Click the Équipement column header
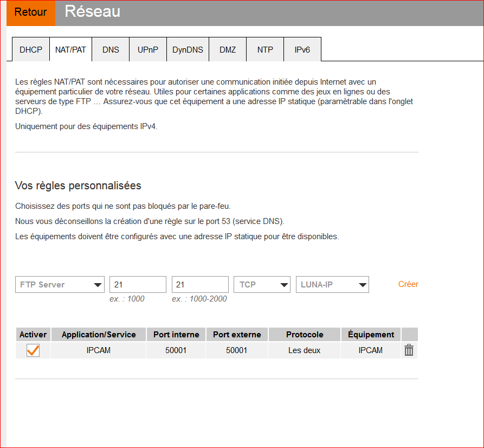The height and width of the screenshot is (448, 484). 371,335
